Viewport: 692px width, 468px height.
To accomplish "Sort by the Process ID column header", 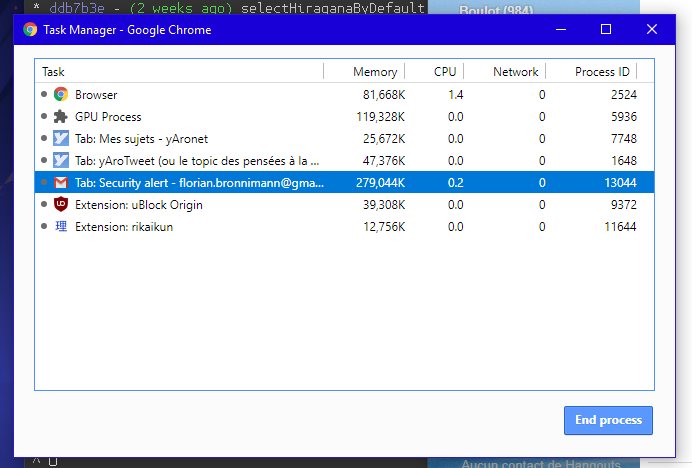I will (602, 72).
